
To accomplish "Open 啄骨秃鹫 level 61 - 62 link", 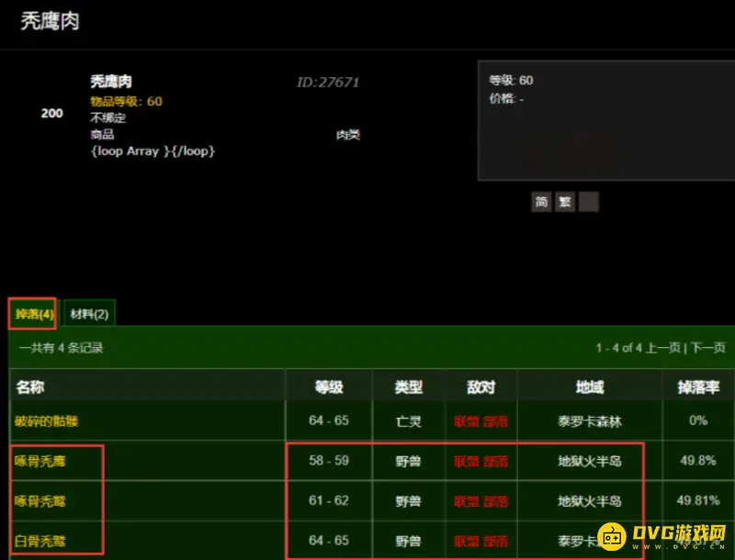I will pos(40,501).
